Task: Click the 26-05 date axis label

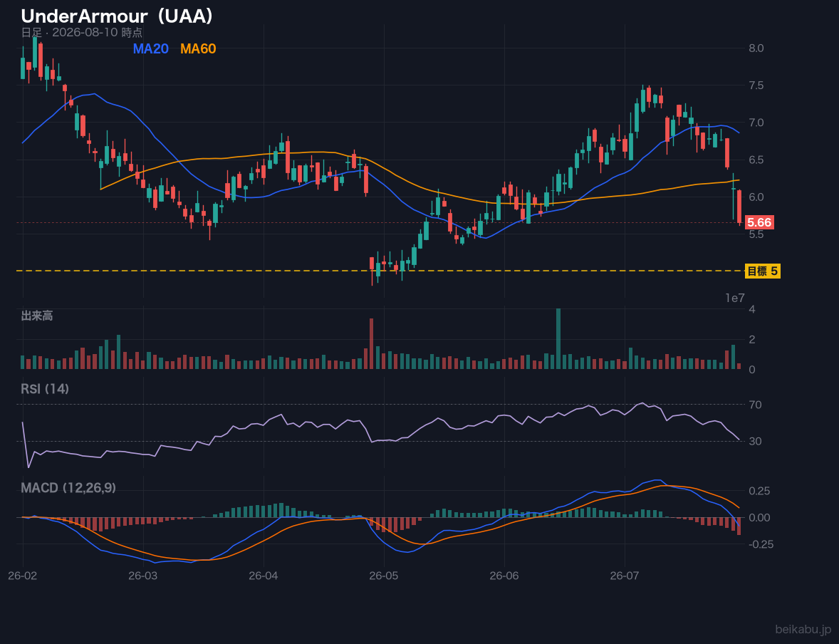Action: click(x=384, y=576)
